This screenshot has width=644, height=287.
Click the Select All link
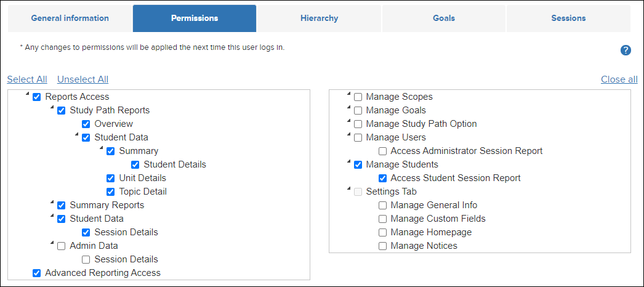click(x=27, y=79)
